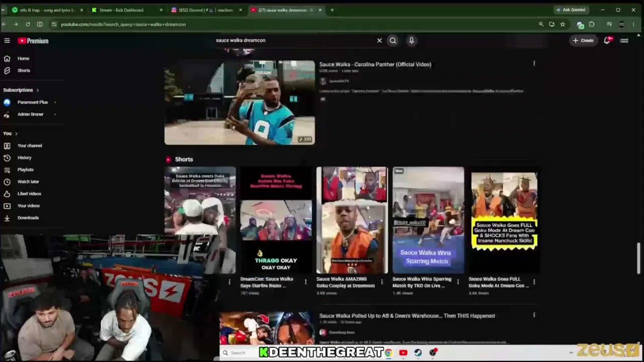Open options for the FULL Goku Mode short

(534, 282)
